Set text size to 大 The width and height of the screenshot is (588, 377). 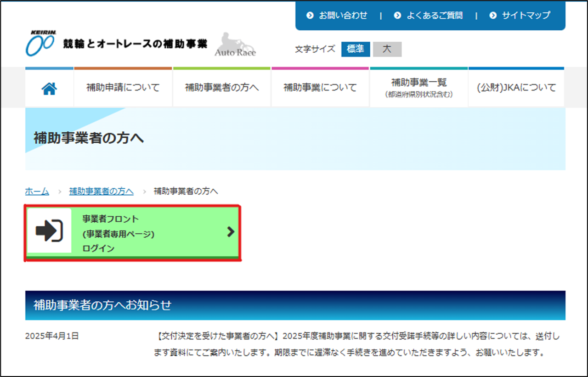[387, 49]
